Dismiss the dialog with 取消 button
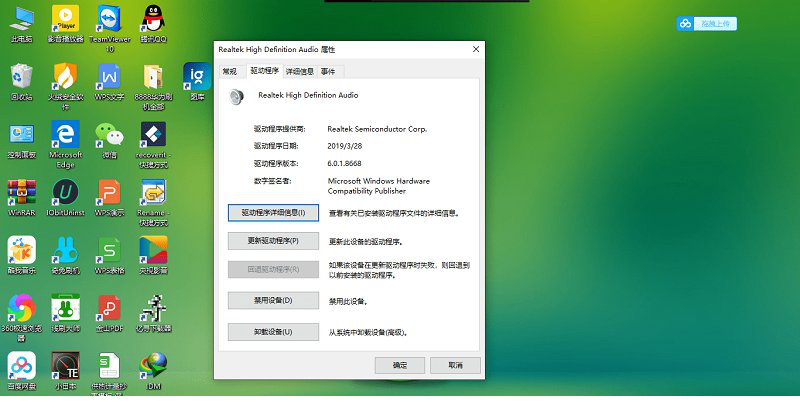Viewport: 800px width, 411px height. pos(455,365)
